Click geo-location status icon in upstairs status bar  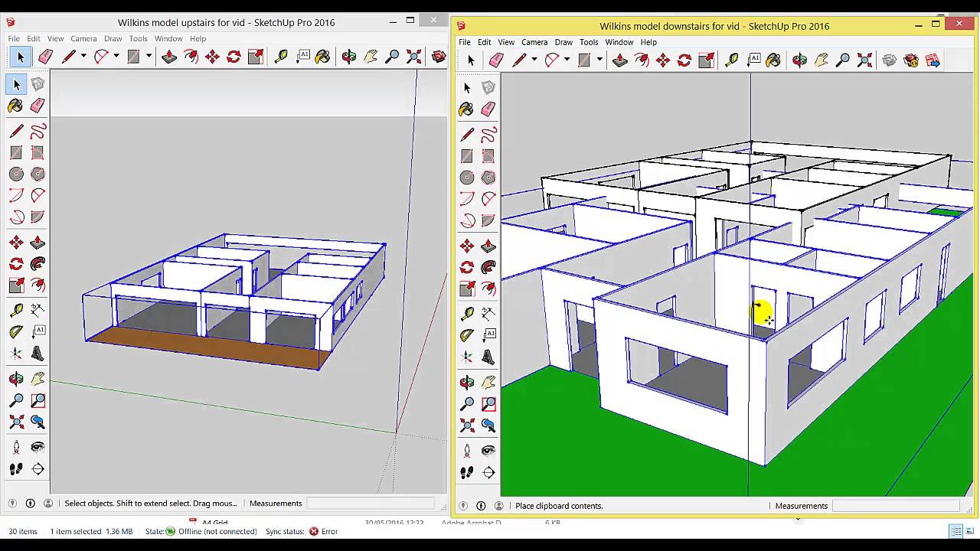click(x=12, y=504)
